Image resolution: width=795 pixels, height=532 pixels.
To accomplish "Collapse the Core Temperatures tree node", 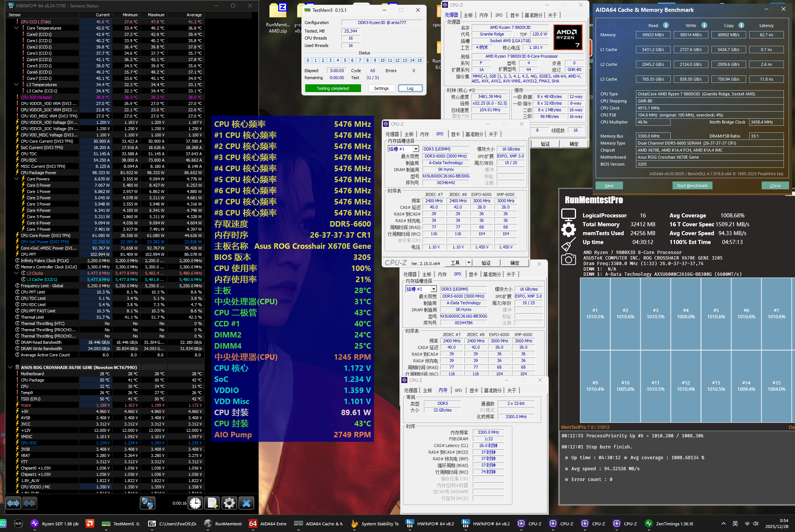I will [16, 28].
